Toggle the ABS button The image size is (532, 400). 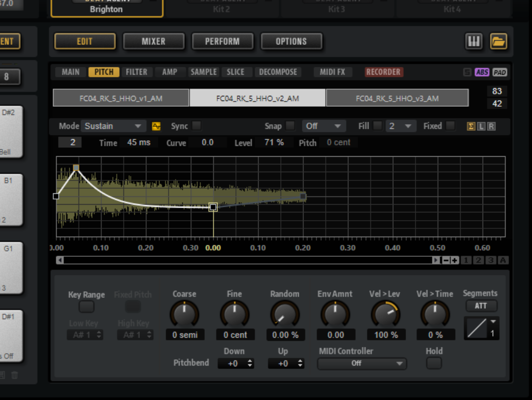pos(482,72)
